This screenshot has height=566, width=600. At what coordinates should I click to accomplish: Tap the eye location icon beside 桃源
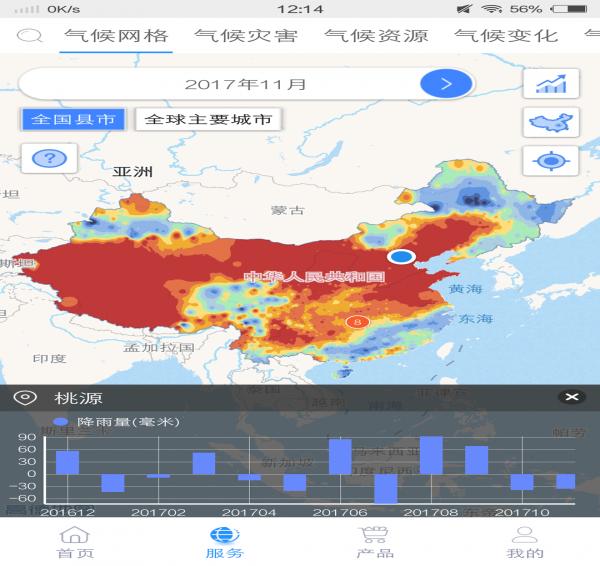[25, 397]
